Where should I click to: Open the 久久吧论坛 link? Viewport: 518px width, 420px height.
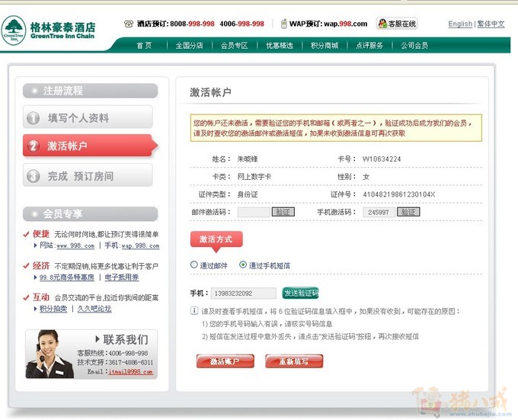(94, 309)
